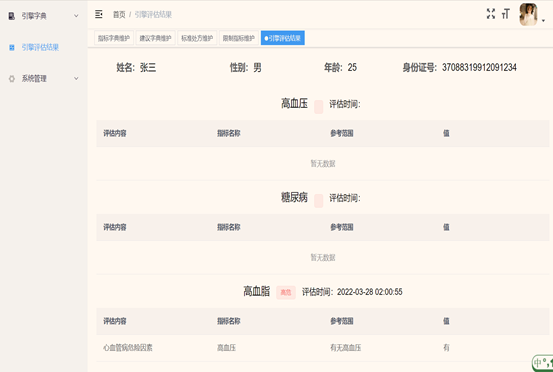Click 参考范围 header in 糖尿病 table
The width and height of the screenshot is (553, 372).
(342, 227)
